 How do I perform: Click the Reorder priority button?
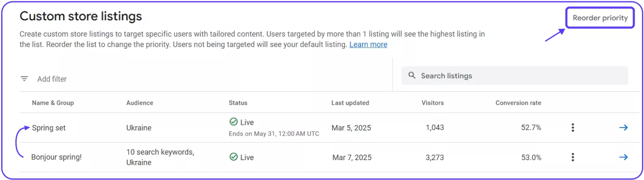(600, 18)
